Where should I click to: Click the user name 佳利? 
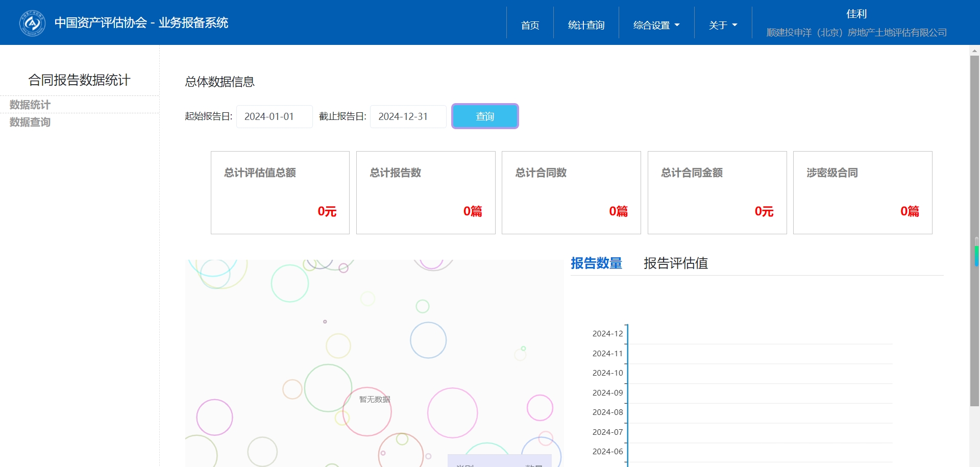[856, 14]
